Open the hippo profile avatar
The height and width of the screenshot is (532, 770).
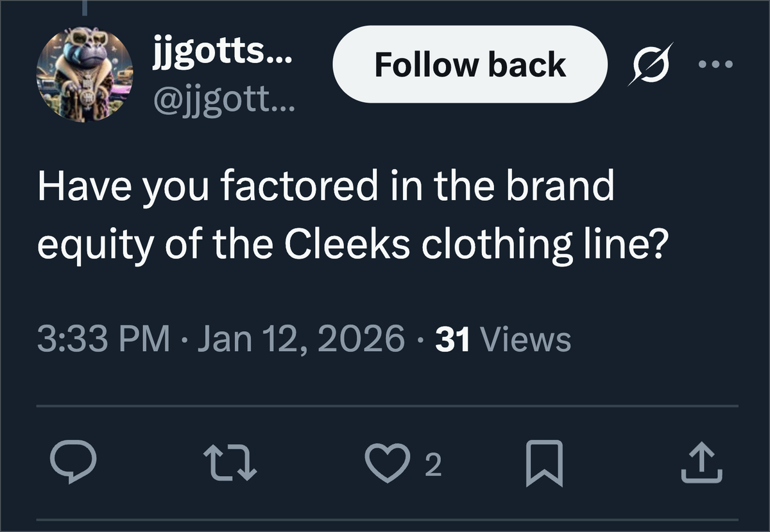click(86, 78)
